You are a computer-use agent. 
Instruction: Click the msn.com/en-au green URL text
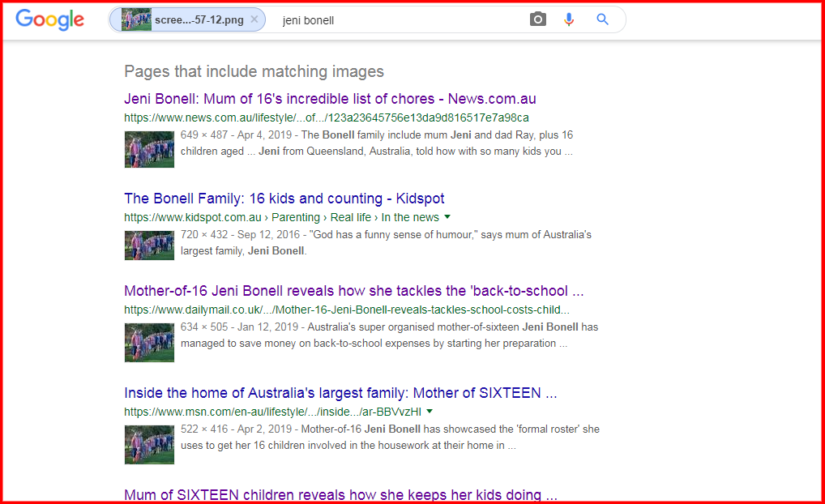click(x=272, y=412)
